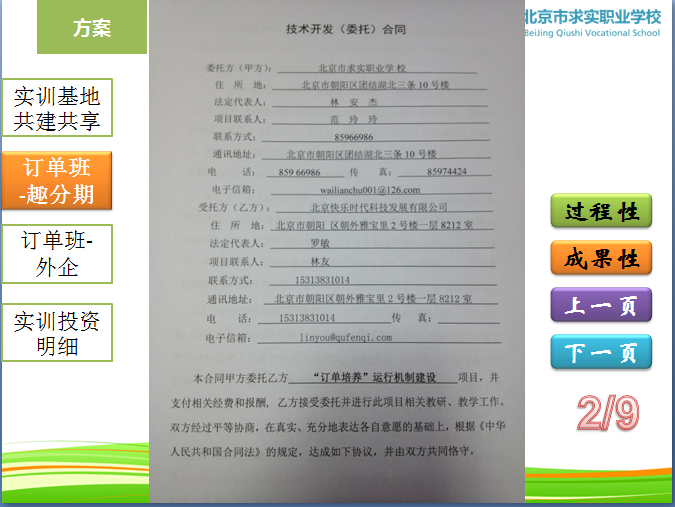Image resolution: width=675 pixels, height=507 pixels.
Task: Click the company name 北京快乐时代科技发展有限公司
Action: (379, 207)
